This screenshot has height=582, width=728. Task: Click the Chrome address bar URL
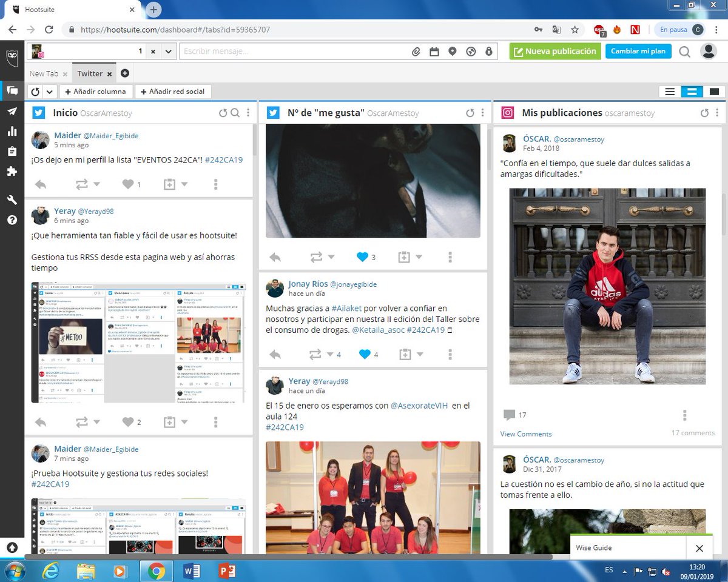click(175, 30)
